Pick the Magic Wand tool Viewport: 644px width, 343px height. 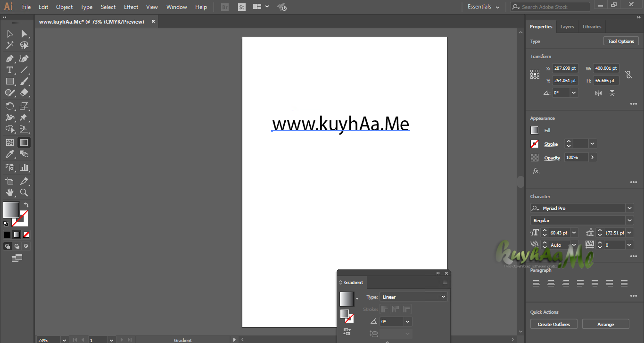[x=10, y=45]
